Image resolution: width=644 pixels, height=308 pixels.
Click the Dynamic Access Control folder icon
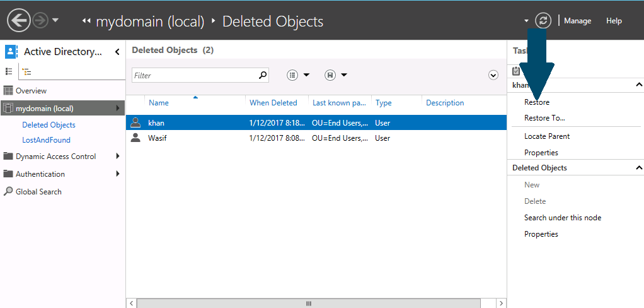tap(8, 157)
